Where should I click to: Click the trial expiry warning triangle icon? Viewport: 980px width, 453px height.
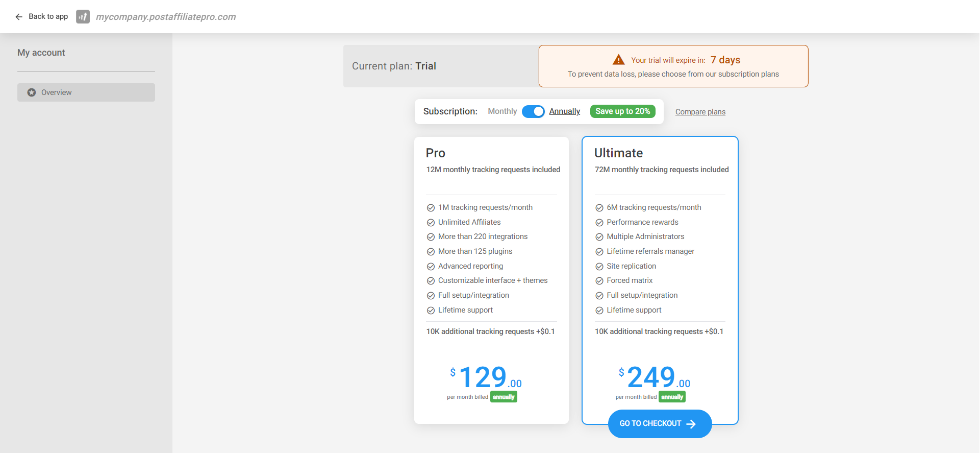(x=619, y=60)
